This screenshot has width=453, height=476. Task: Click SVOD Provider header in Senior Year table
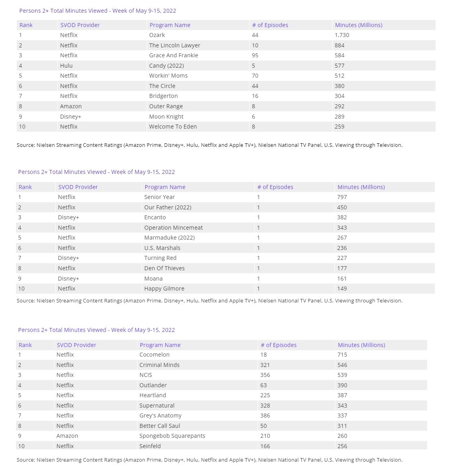click(x=78, y=187)
